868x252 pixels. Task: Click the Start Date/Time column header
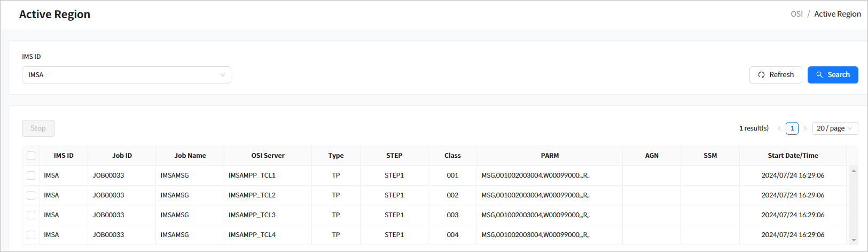[793, 156]
